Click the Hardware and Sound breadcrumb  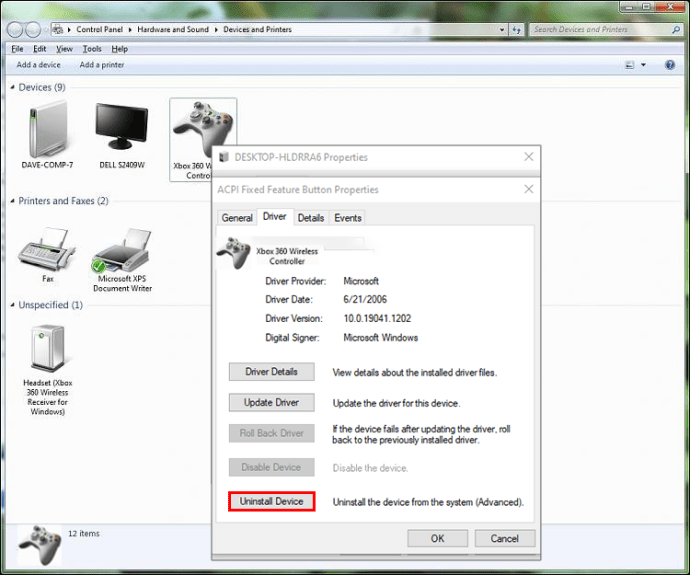pyautogui.click(x=173, y=29)
